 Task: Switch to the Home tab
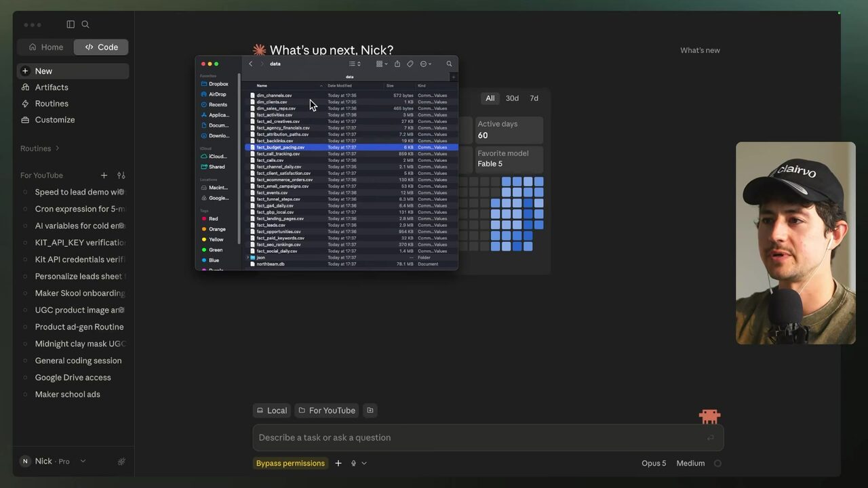[x=45, y=47]
